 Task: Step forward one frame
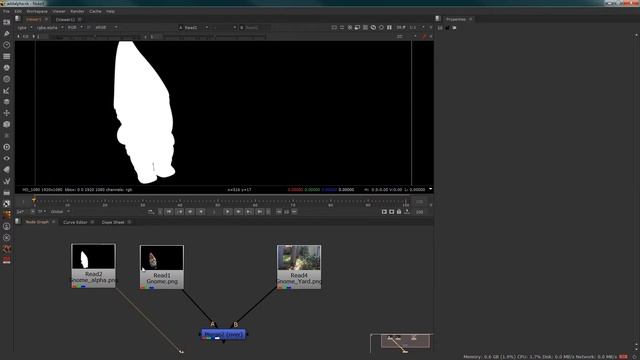(238, 211)
